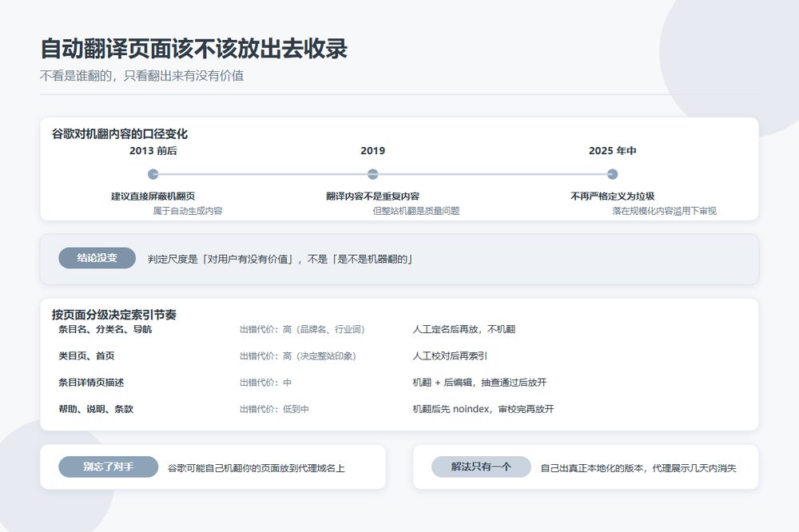The image size is (799, 532).
Task: Click 不再严格定义为垃圾 text
Action: pyautogui.click(x=612, y=197)
